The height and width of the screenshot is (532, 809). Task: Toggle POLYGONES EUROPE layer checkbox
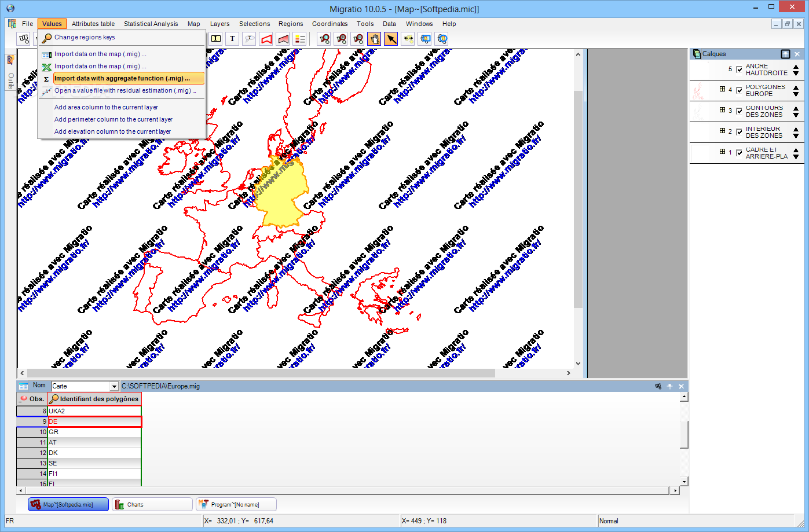(x=739, y=90)
